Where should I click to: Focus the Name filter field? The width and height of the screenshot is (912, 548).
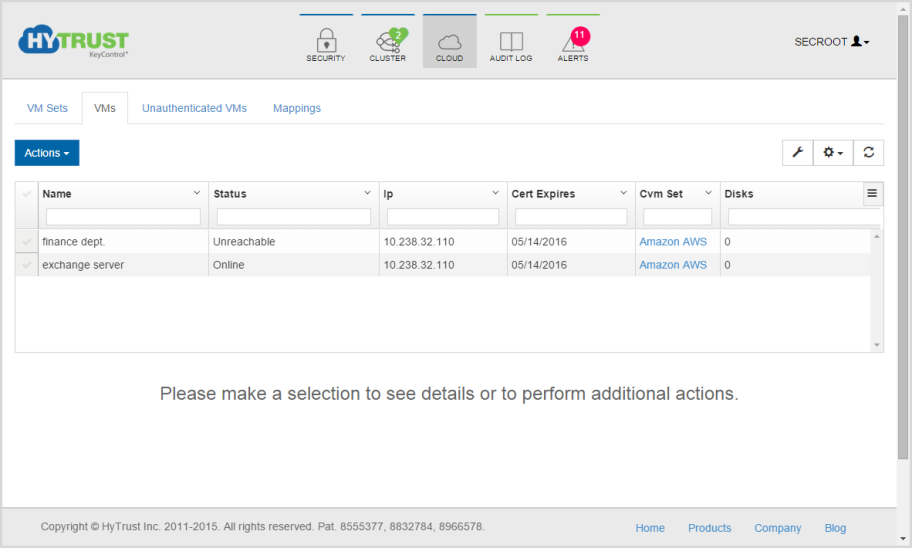tap(123, 217)
